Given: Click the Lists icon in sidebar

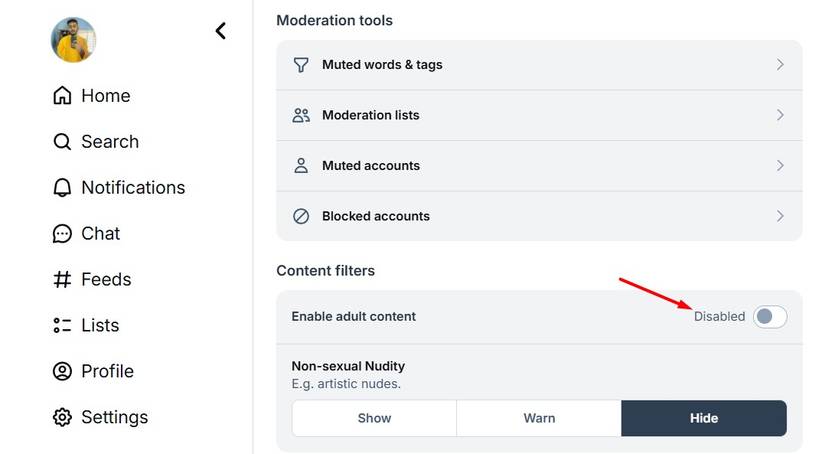Looking at the screenshot, I should 62,326.
